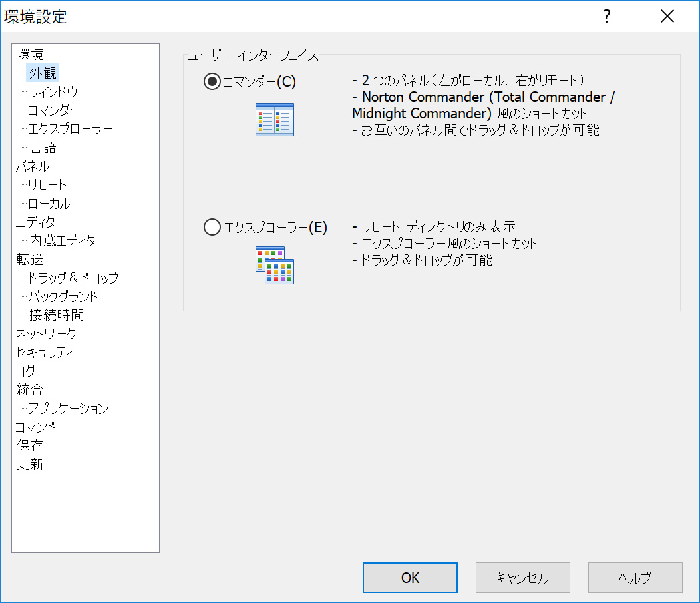The width and height of the screenshot is (700, 603).
Task: Select 外観 under the 環境 section
Action: [x=43, y=73]
